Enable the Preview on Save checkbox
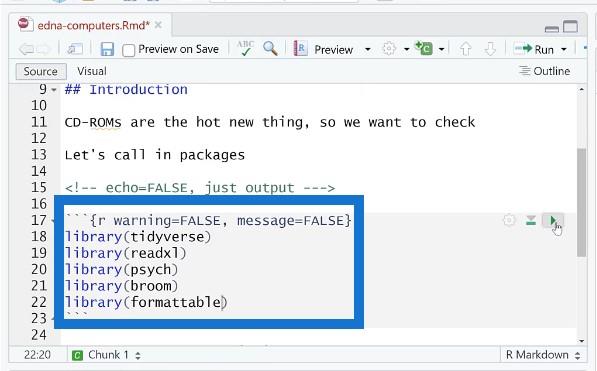The height and width of the screenshot is (371, 597). click(x=128, y=50)
